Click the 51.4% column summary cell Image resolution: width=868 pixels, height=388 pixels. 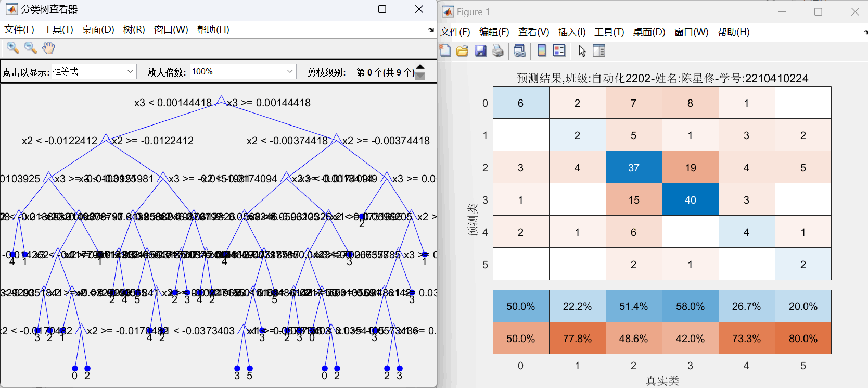(x=634, y=306)
